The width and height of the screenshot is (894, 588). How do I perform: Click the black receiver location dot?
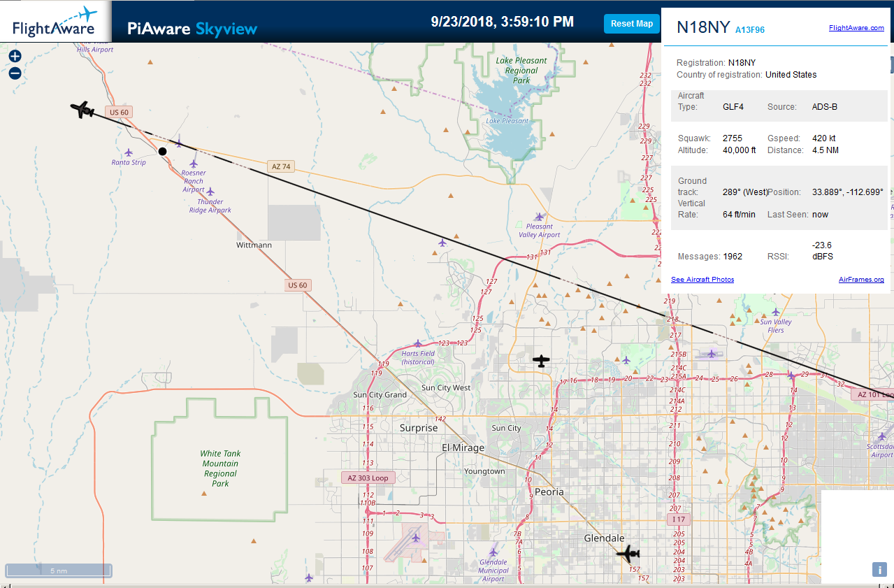[162, 151]
